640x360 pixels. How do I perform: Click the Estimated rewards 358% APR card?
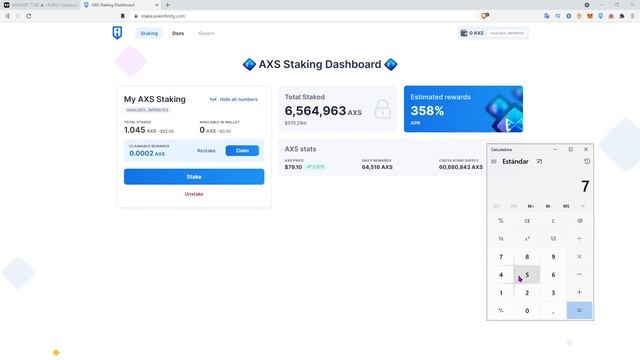tap(463, 109)
